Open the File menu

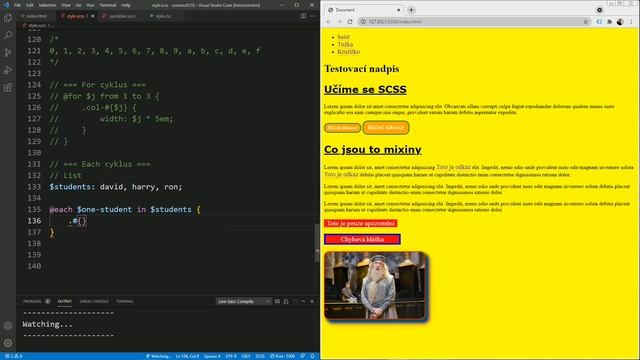[17, 5]
